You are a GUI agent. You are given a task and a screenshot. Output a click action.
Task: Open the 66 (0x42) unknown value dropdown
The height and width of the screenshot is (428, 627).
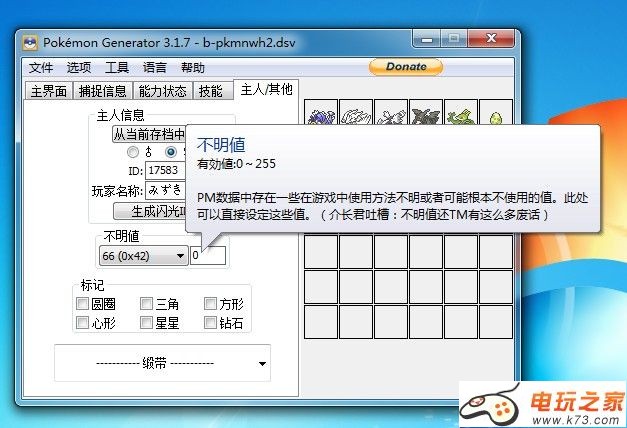[143, 256]
